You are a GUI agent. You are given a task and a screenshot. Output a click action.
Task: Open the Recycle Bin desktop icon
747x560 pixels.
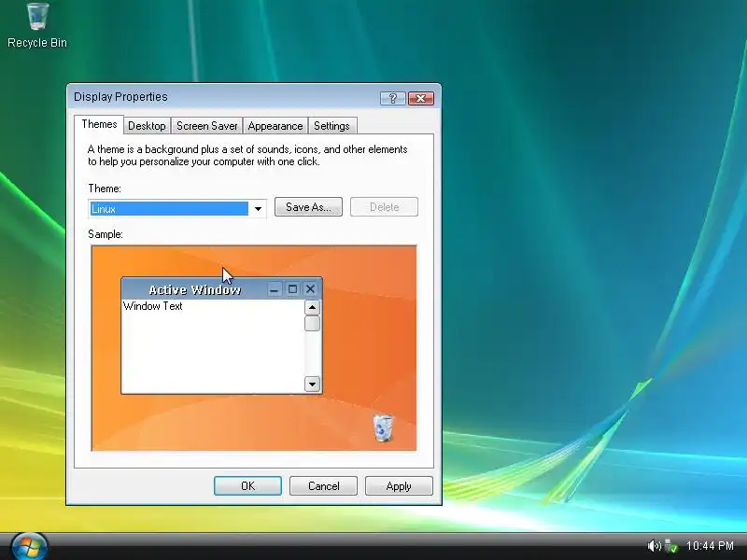(37, 25)
